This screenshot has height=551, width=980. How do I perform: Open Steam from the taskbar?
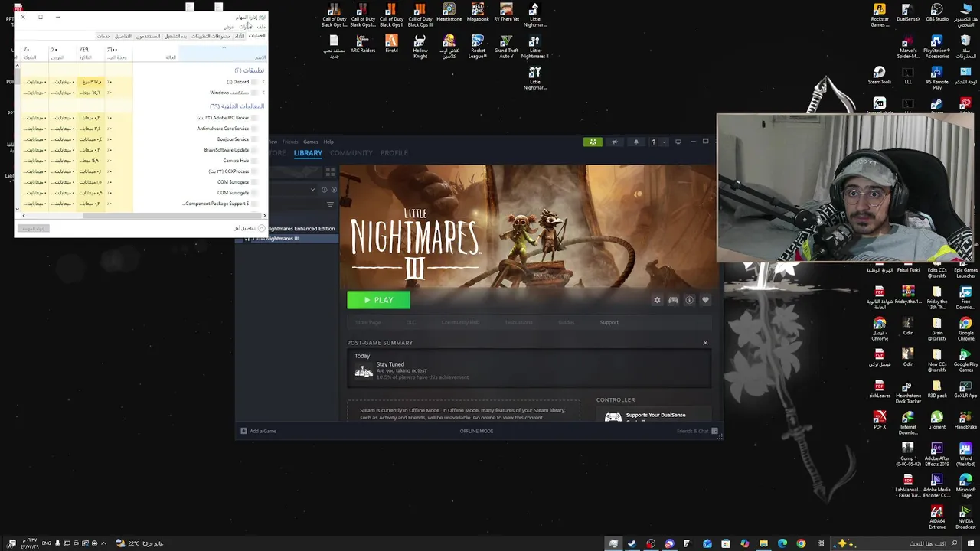(632, 543)
